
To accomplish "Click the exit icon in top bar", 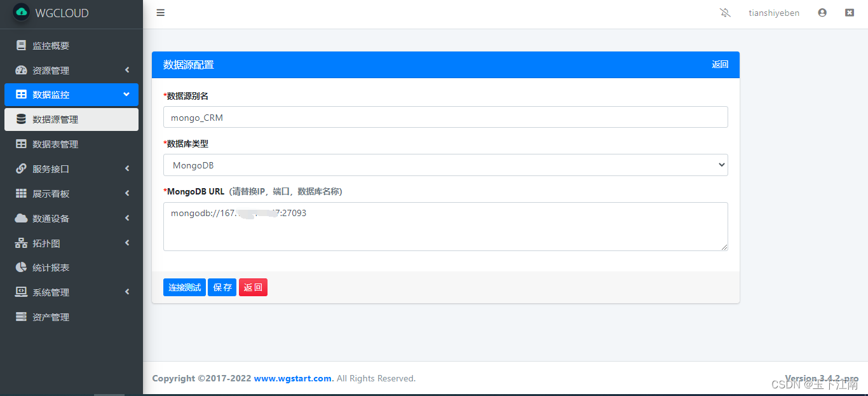I will [850, 12].
